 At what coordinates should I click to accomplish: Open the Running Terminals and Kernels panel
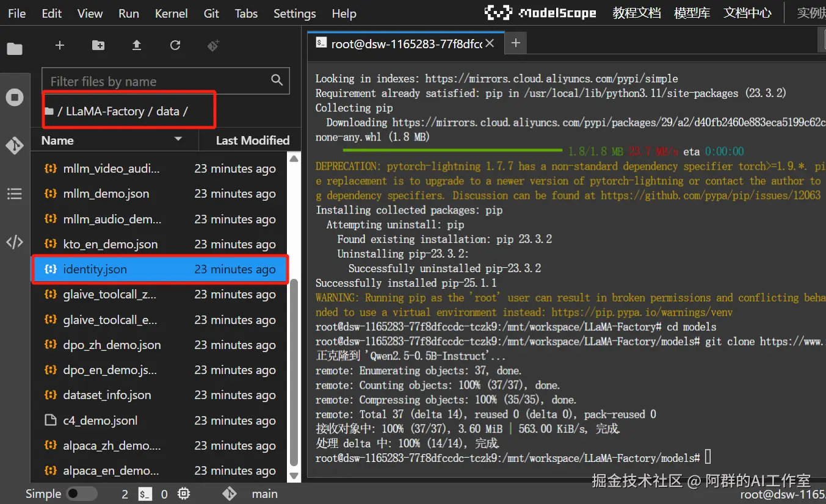point(15,98)
